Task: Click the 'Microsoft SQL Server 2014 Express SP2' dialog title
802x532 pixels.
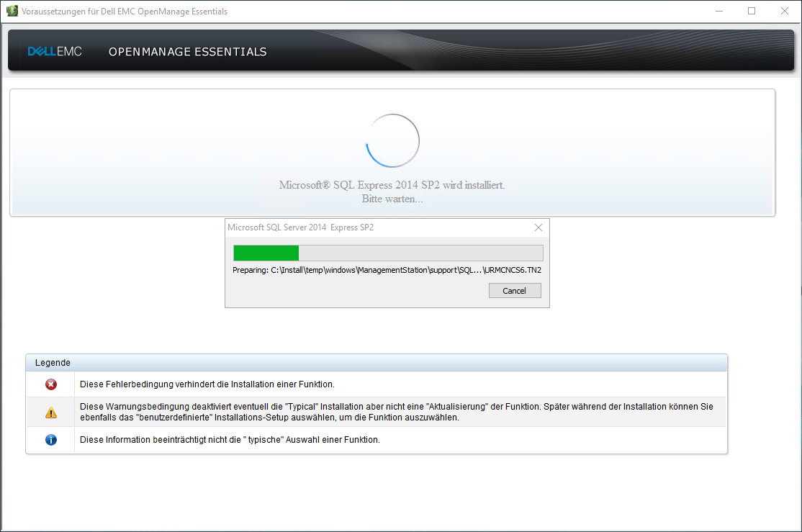Action: point(301,227)
